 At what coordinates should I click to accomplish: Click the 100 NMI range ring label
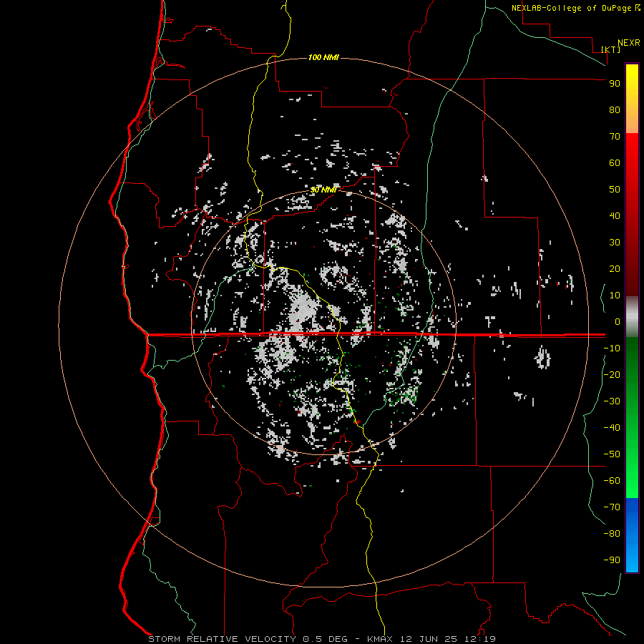tap(323, 57)
